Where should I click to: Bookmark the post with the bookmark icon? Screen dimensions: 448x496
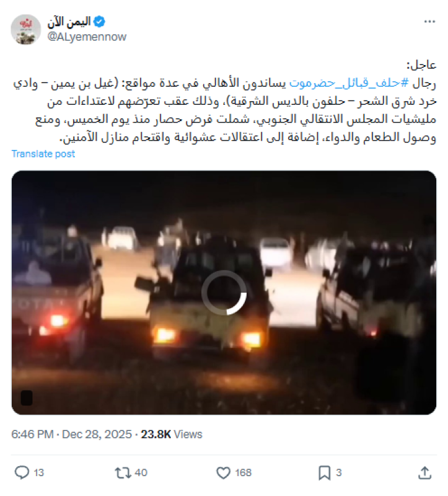coord(324,472)
